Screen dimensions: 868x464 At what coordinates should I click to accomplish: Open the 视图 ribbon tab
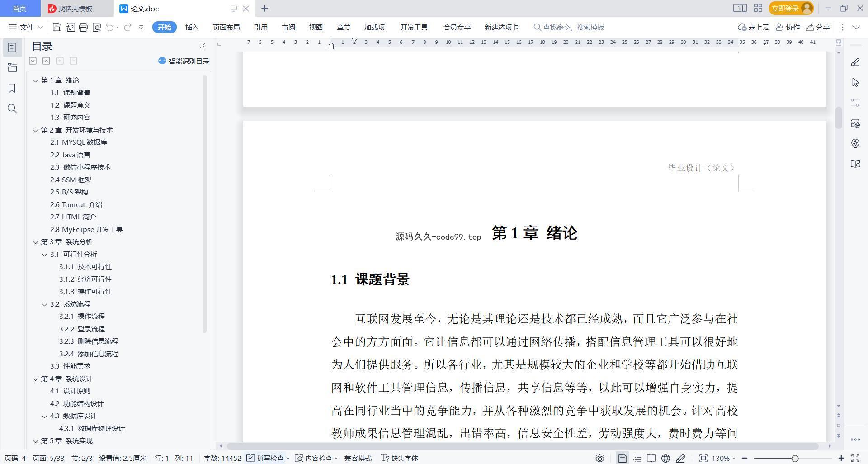tap(316, 27)
